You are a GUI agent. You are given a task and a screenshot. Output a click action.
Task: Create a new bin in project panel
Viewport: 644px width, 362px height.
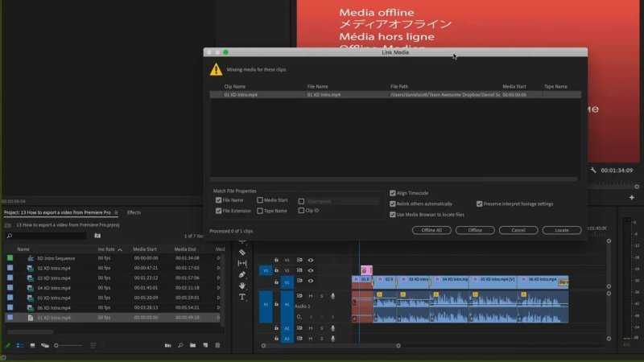pos(192,346)
